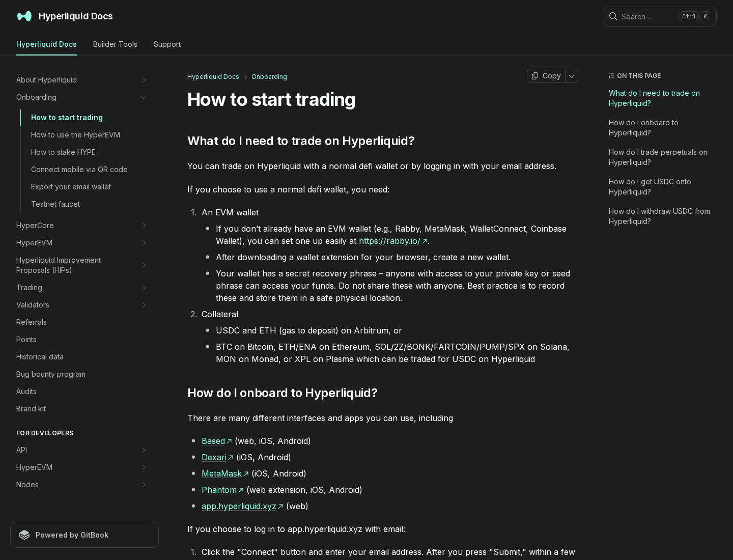
Task: Expand Hyperliquid Improvement Proposals chevron
Action: [144, 265]
